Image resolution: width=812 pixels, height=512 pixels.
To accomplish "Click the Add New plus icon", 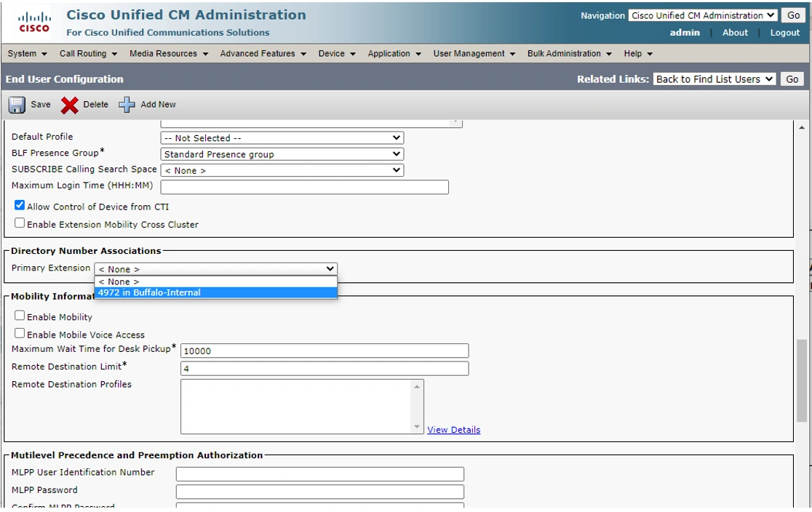I will 127,105.
